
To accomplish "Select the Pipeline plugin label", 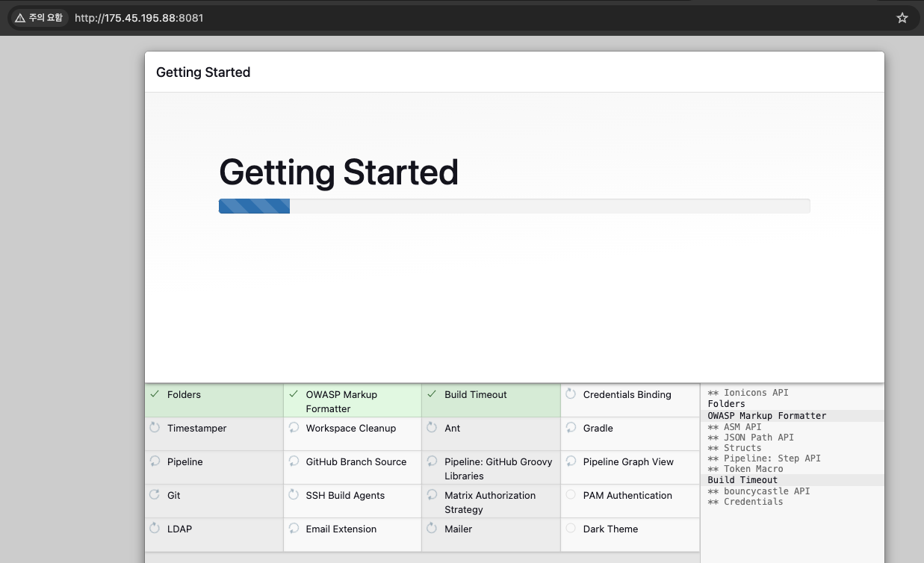I will click(185, 461).
